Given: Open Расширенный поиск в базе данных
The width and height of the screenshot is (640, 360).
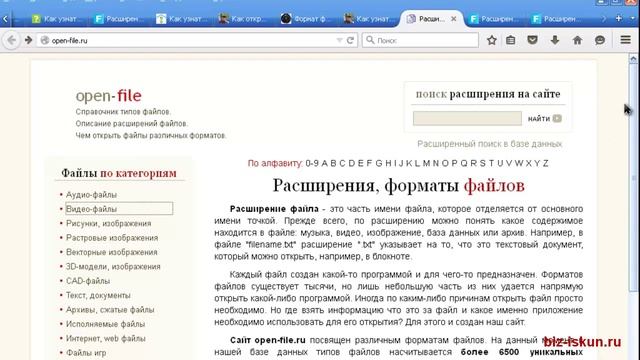Looking at the screenshot, I should (x=489, y=144).
